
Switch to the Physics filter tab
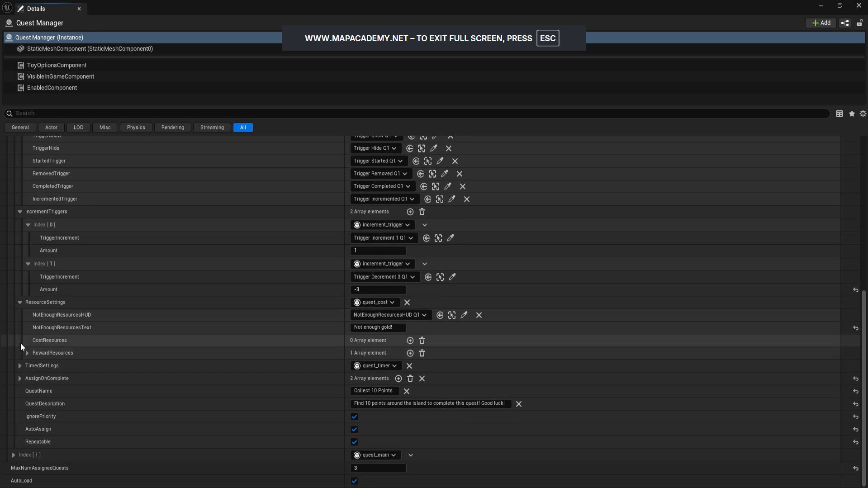point(136,128)
